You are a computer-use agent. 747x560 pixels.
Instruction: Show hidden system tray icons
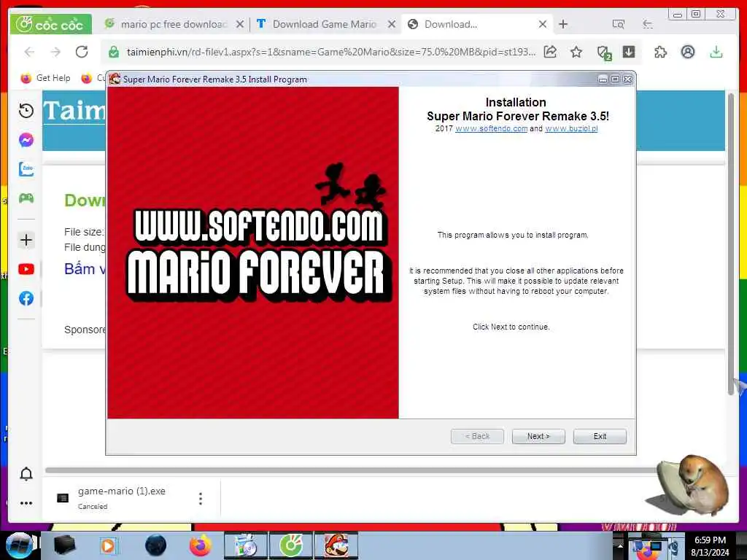[x=620, y=545]
